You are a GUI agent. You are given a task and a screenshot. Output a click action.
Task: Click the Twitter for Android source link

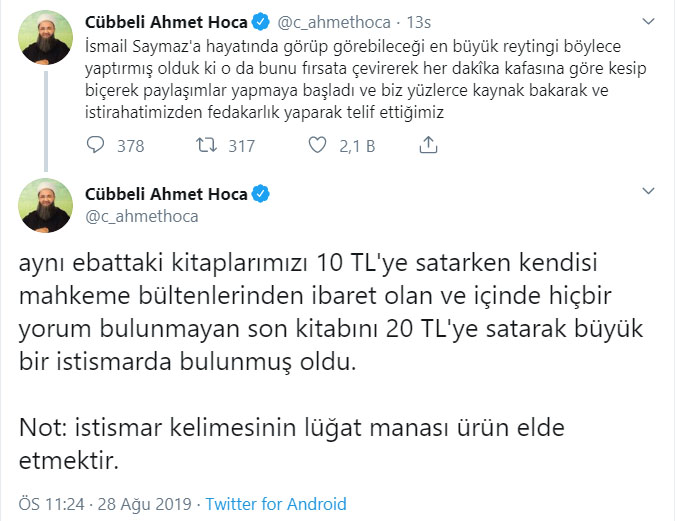276,503
